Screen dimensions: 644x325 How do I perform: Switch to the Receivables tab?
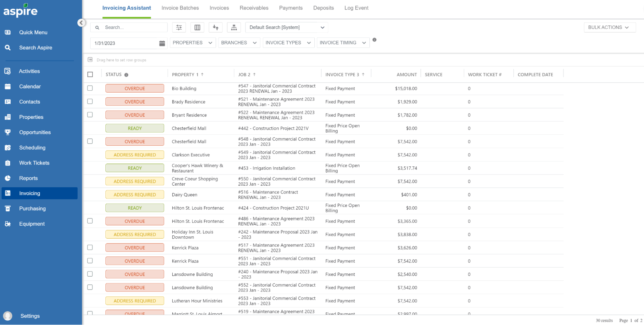coord(254,8)
